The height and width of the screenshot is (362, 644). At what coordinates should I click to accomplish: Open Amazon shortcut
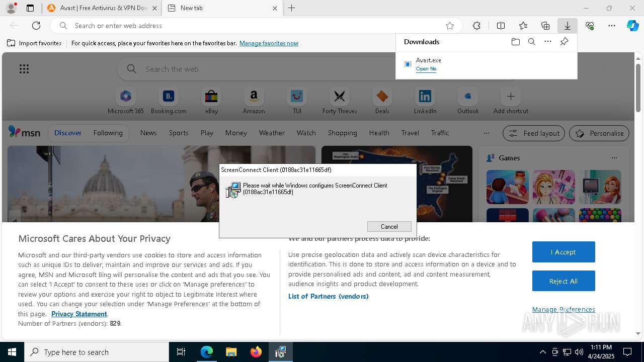click(254, 101)
